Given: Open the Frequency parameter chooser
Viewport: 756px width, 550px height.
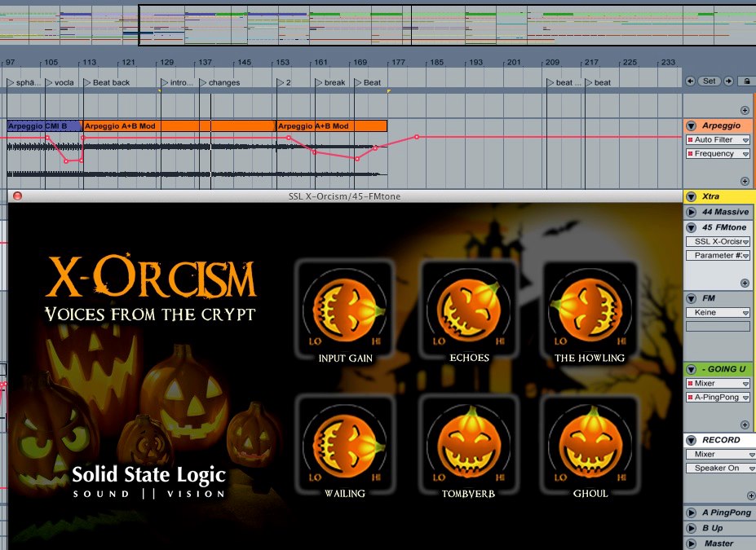Looking at the screenshot, I should [718, 154].
